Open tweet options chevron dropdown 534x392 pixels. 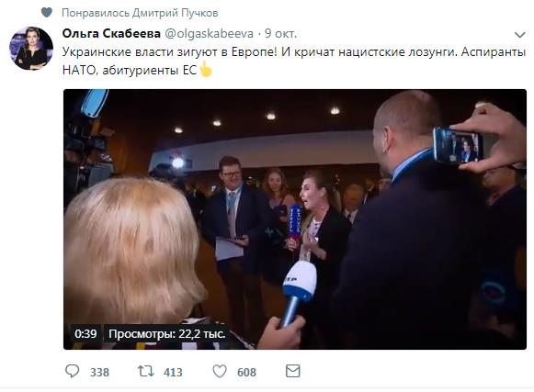519,34
